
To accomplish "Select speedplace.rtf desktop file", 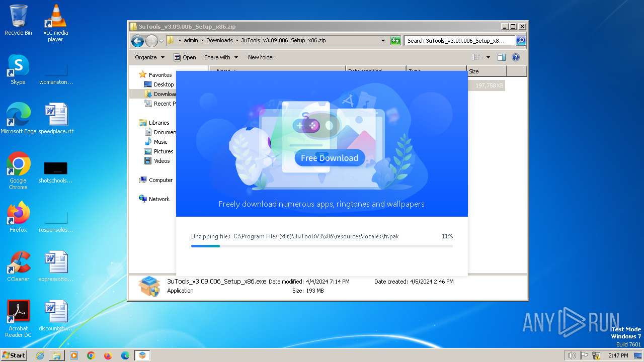I will (x=56, y=119).
